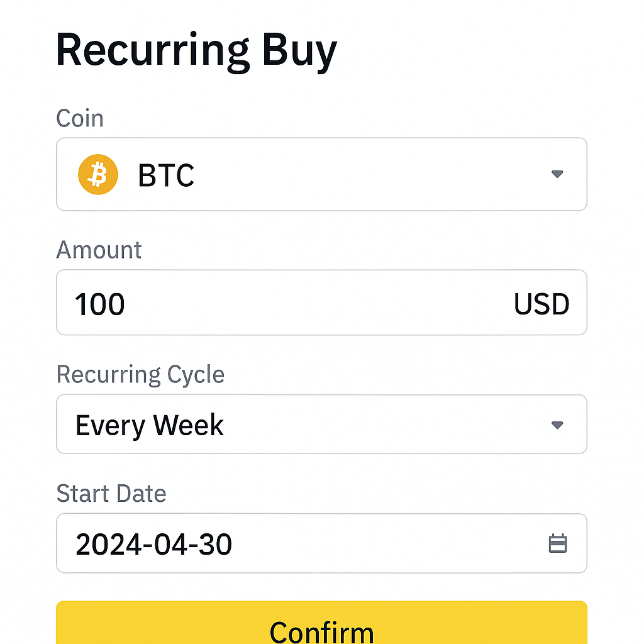The height and width of the screenshot is (644, 644).
Task: Click the Recurring Buy heading
Action: tap(196, 49)
